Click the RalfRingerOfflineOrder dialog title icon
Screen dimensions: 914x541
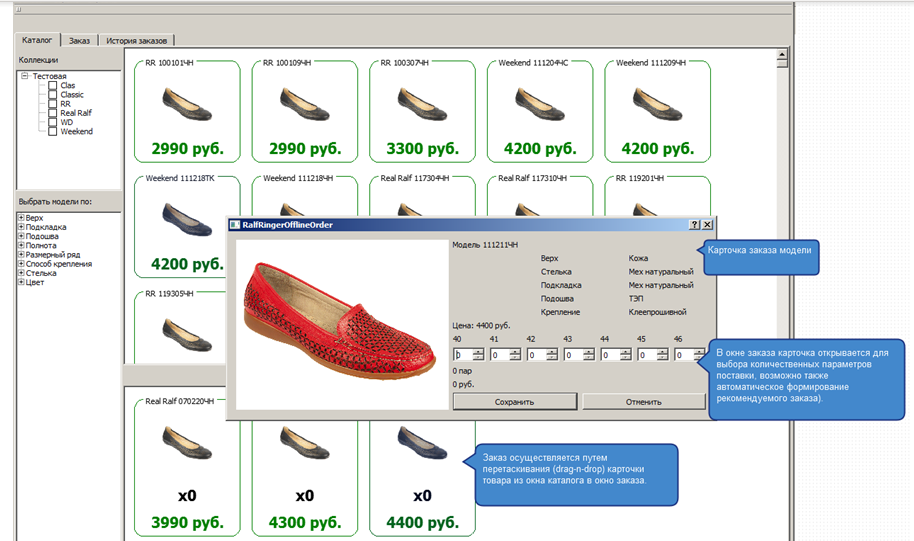235,225
